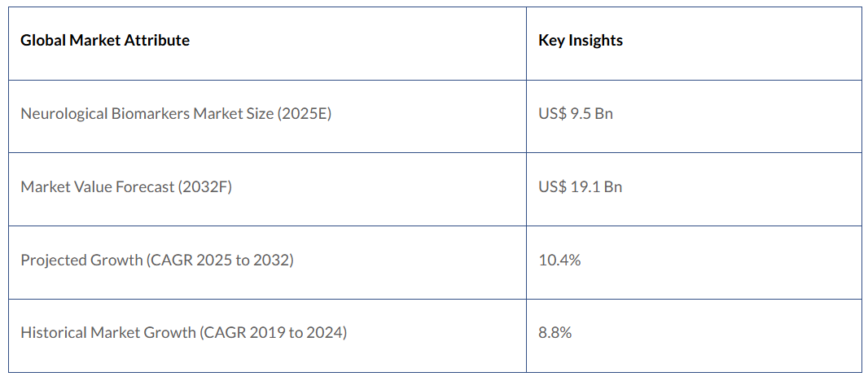Click the 8.8% historical growth value
868x381 pixels.
pos(555,332)
